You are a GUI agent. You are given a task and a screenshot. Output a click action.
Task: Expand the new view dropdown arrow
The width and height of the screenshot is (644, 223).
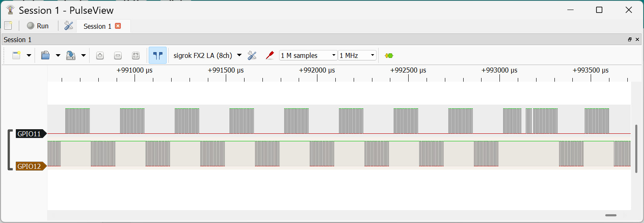point(29,55)
